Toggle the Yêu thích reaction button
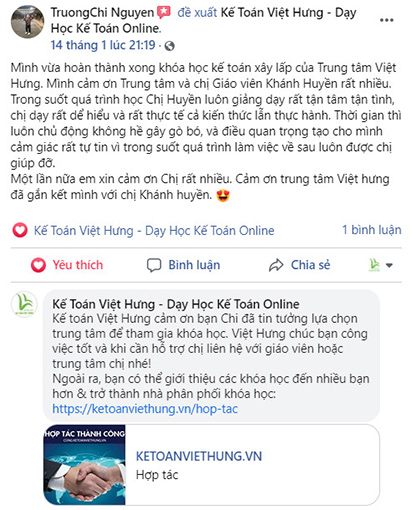 pos(67,265)
